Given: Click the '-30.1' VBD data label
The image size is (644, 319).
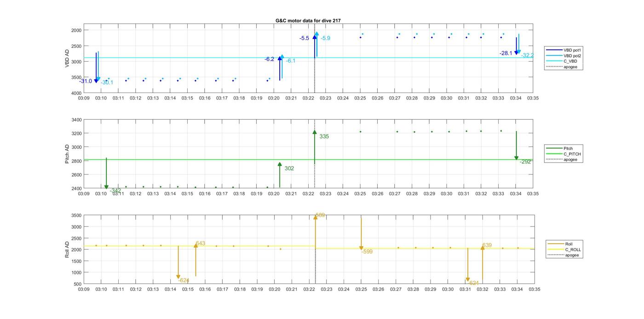Looking at the screenshot, I should point(107,82).
